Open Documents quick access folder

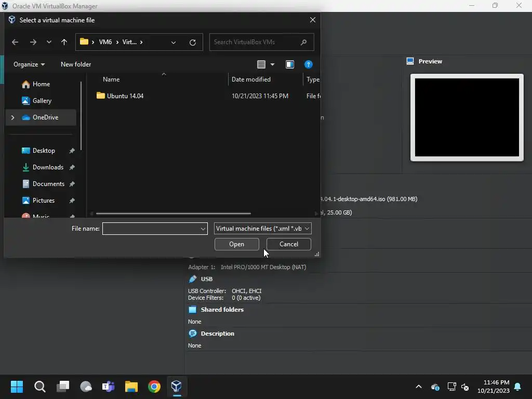pos(48,184)
